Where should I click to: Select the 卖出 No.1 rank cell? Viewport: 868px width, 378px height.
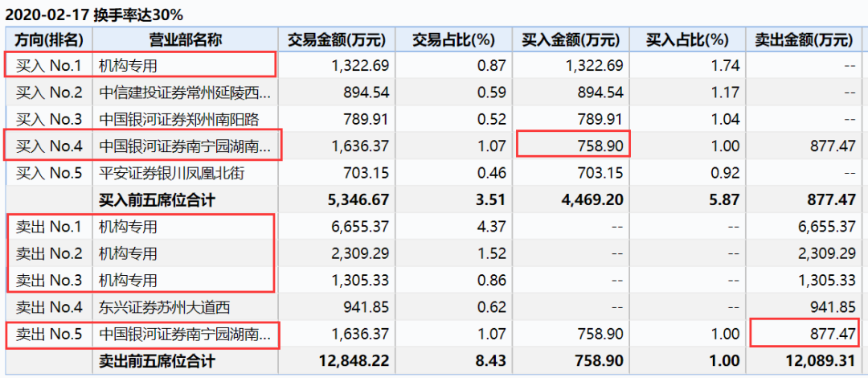click(49, 227)
